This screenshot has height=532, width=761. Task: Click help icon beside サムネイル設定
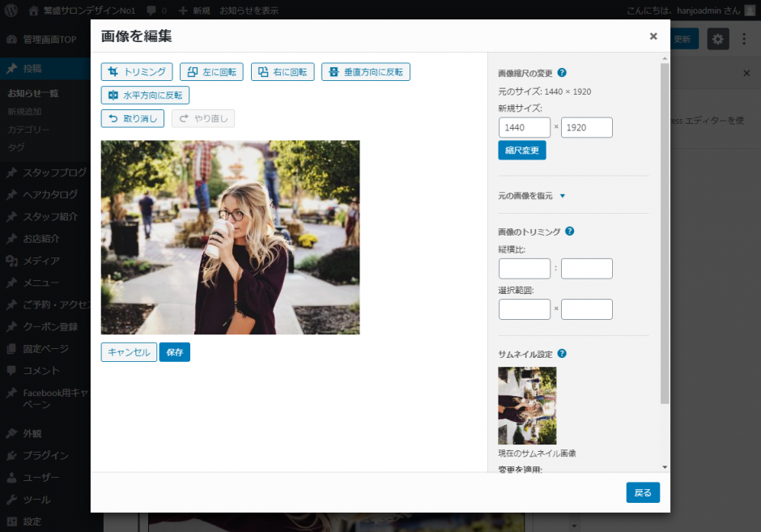tap(562, 354)
